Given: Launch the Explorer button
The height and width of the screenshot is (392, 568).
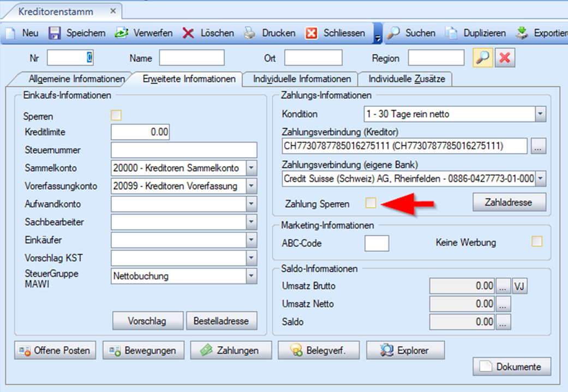Looking at the screenshot, I should click(405, 350).
